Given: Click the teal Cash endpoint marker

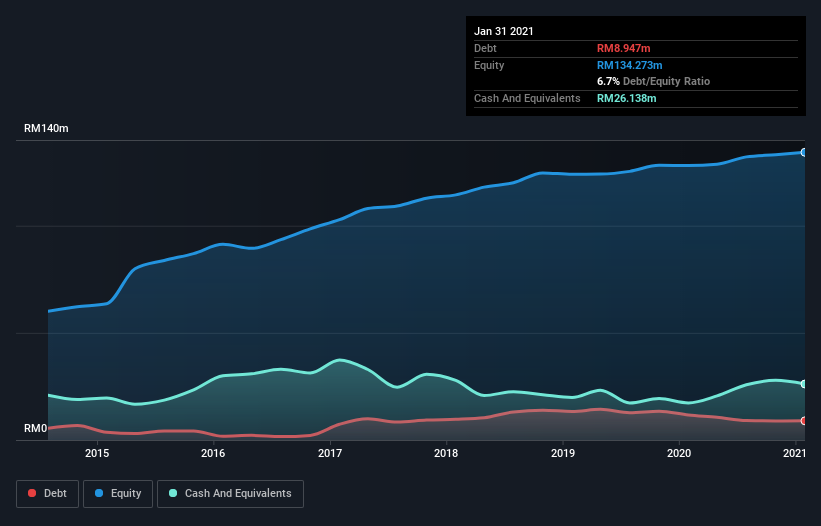Looking at the screenshot, I should coord(804,384).
